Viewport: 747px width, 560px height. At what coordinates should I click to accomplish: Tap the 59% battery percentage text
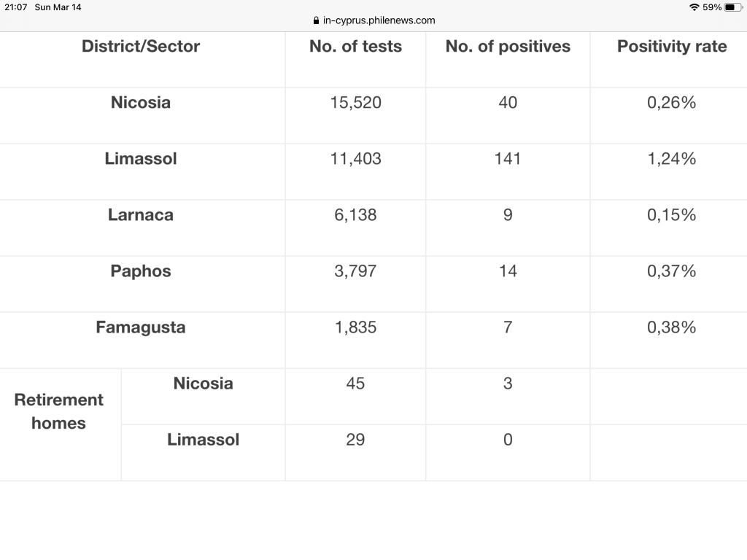pyautogui.click(x=712, y=7)
